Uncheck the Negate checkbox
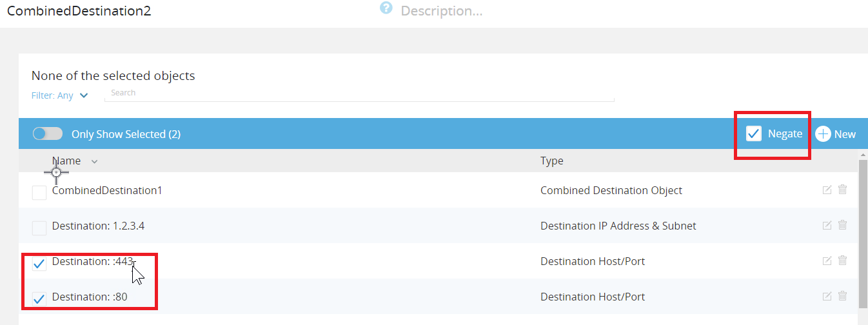 click(x=753, y=133)
